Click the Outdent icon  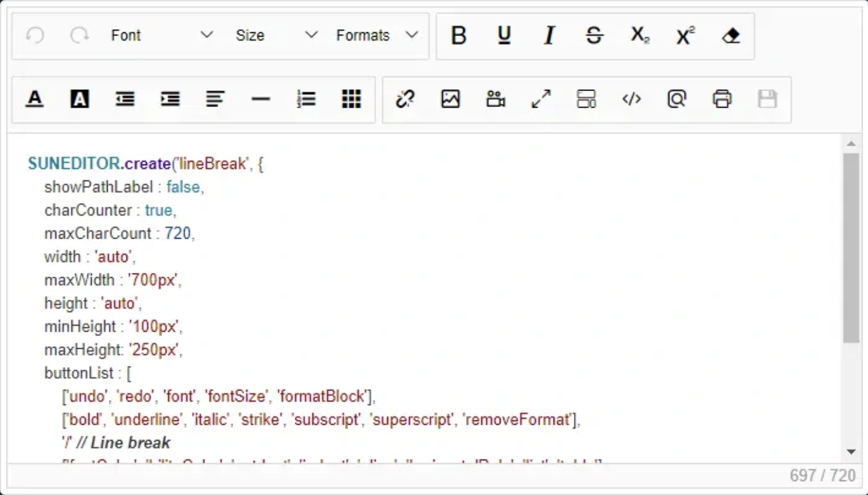coord(125,99)
